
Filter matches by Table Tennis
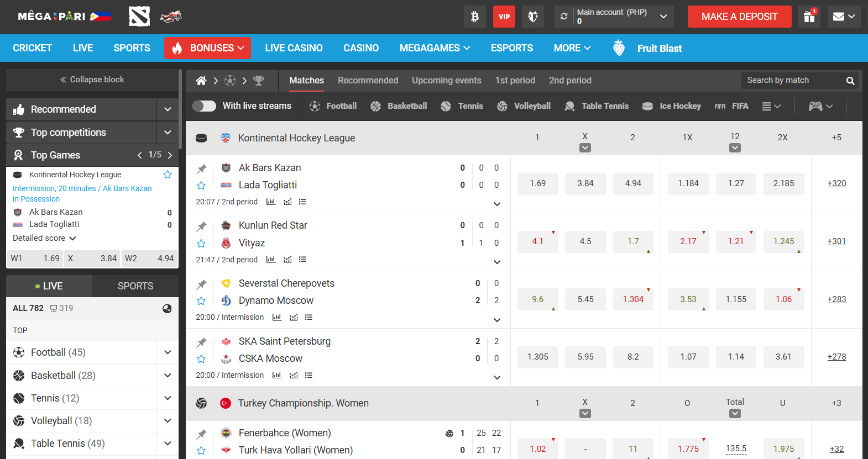(x=597, y=106)
